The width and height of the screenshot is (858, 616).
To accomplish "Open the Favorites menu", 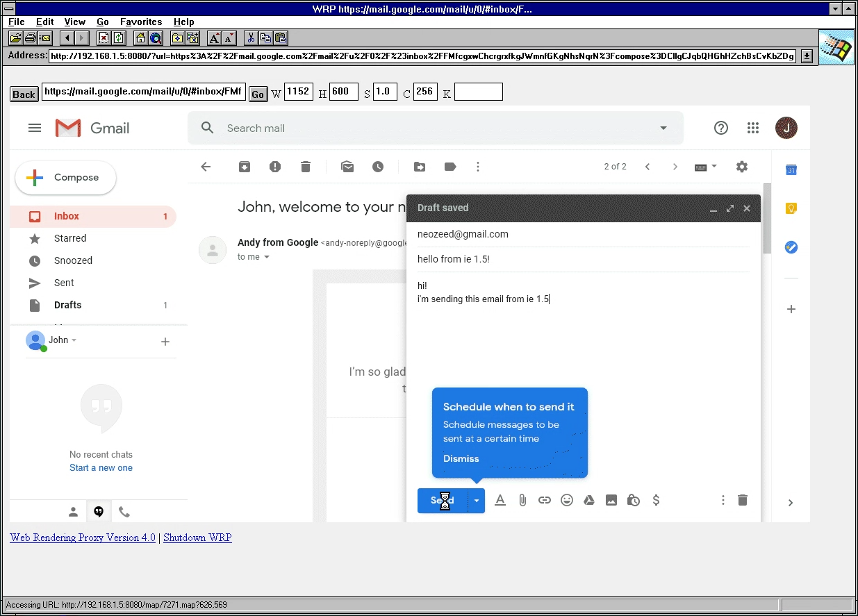I will point(141,22).
